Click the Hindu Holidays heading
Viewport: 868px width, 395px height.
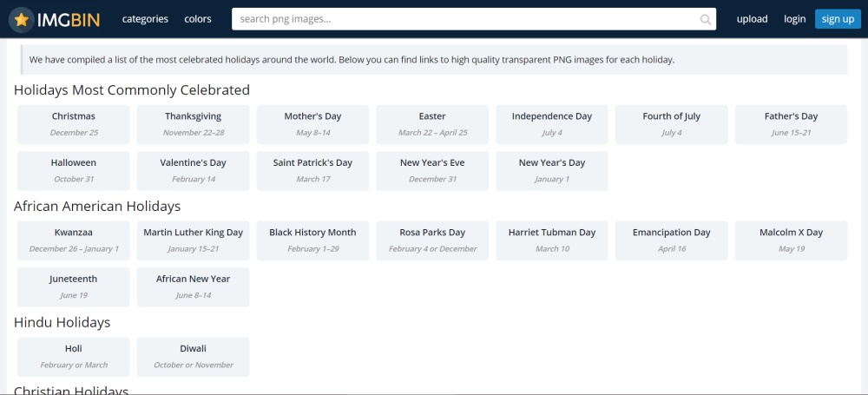point(62,323)
